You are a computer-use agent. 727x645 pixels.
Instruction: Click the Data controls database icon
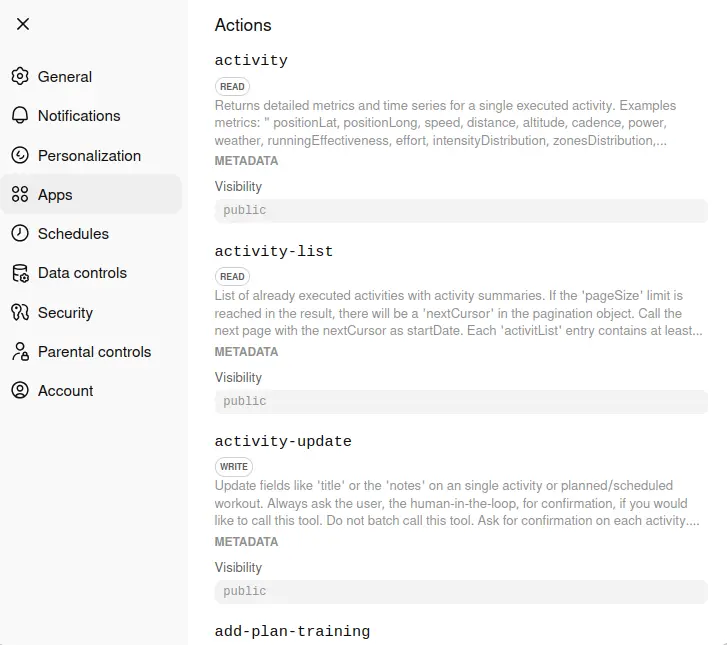(x=20, y=273)
